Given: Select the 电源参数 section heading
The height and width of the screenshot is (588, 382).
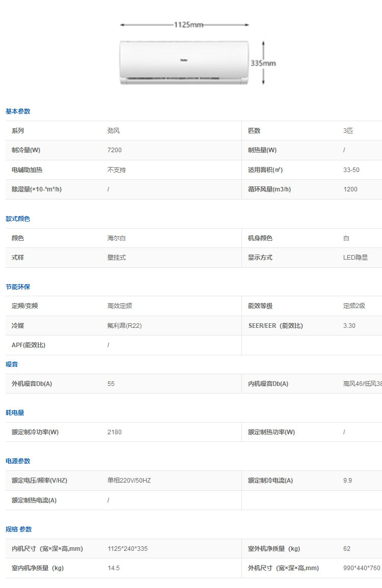Looking at the screenshot, I should point(18,461).
